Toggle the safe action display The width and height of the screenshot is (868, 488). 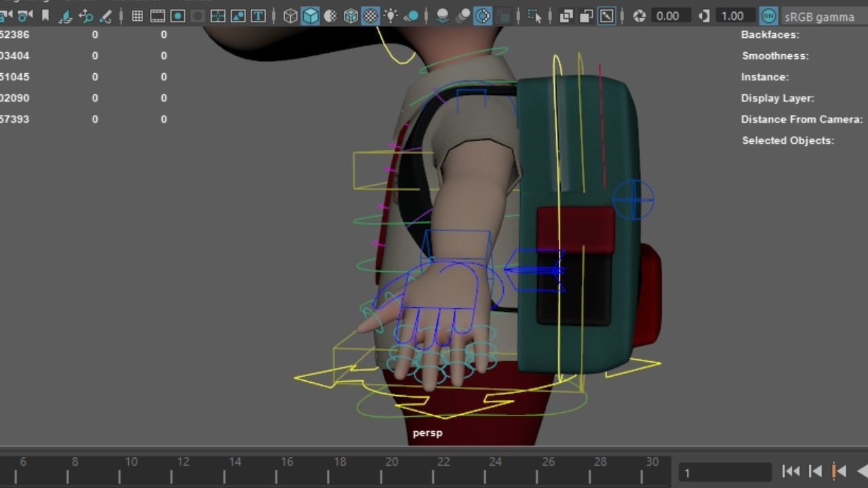point(239,16)
